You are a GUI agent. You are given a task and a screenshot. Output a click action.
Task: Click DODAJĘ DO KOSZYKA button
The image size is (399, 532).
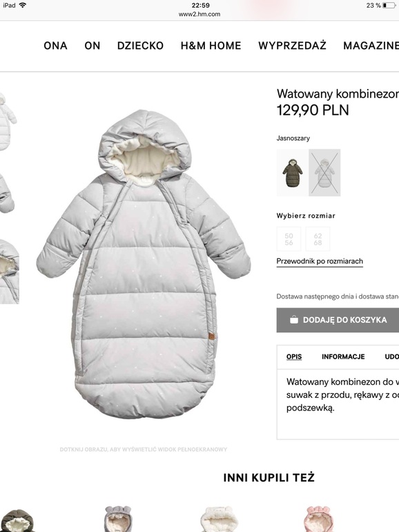[338, 320]
